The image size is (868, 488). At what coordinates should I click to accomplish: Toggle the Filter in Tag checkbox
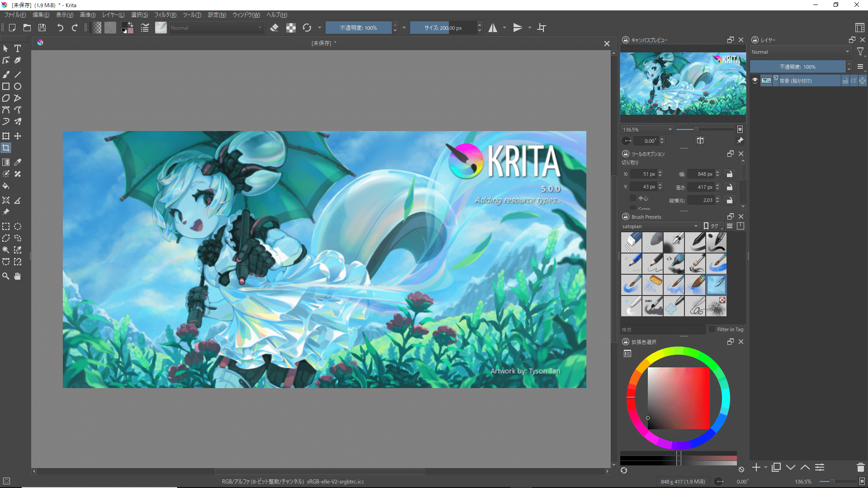pyautogui.click(x=712, y=329)
